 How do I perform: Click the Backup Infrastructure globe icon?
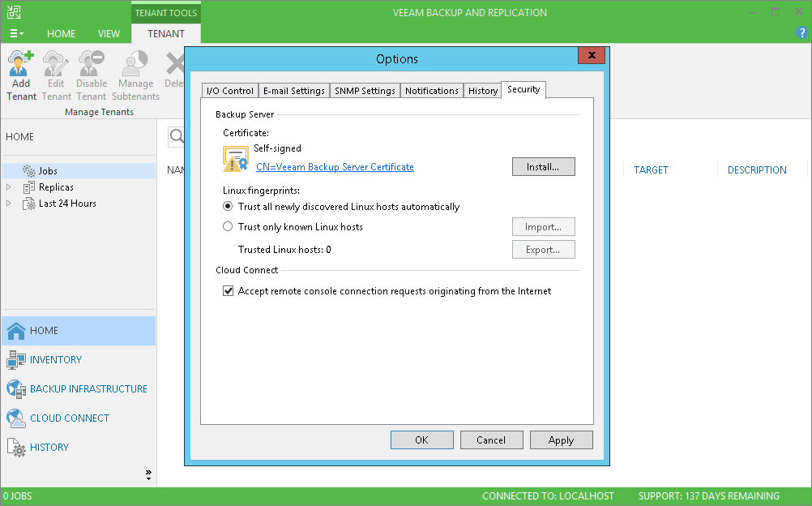pos(16,389)
